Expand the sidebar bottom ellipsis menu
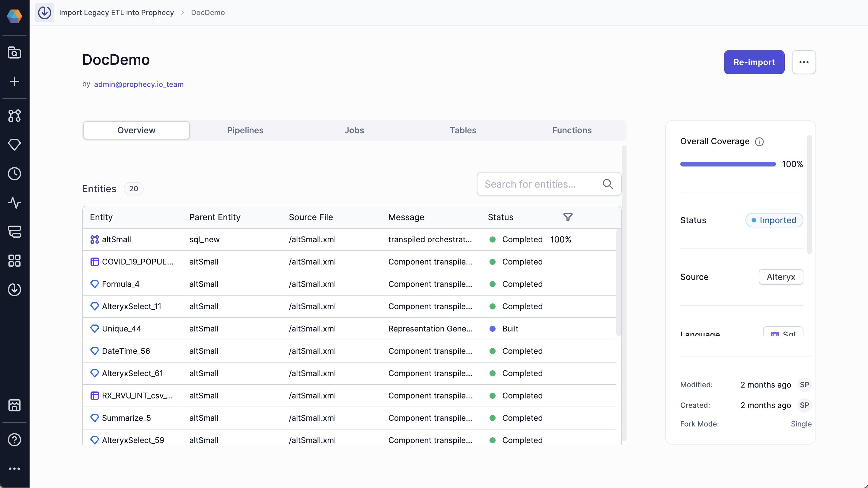 pyautogui.click(x=14, y=468)
